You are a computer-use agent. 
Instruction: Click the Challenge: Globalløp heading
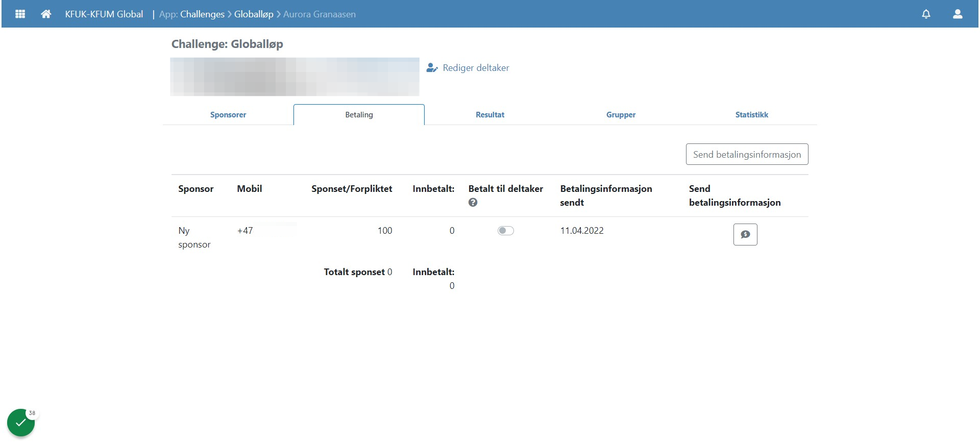click(x=227, y=44)
